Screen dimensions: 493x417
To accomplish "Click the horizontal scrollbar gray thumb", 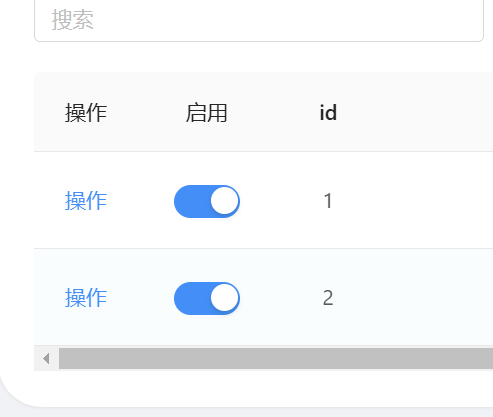I will (x=276, y=359).
